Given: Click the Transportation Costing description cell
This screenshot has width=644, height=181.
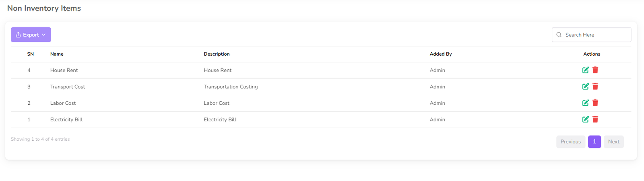Looking at the screenshot, I should [231, 87].
